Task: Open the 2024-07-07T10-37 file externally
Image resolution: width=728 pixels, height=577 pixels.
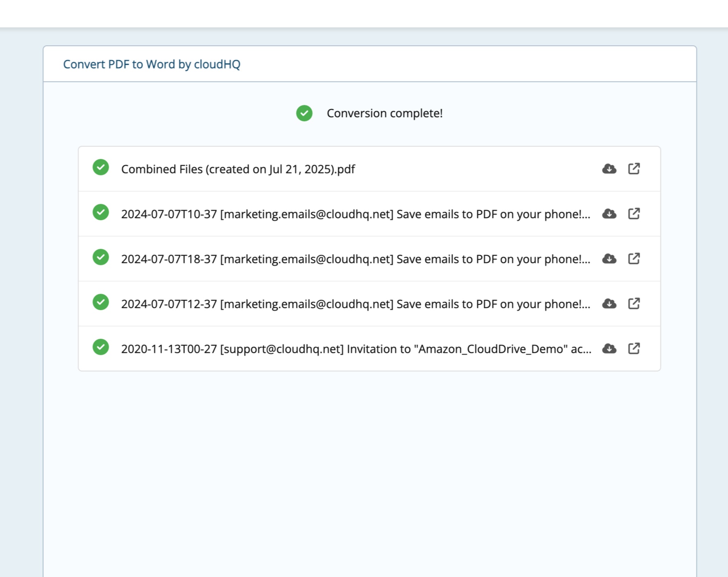Action: point(634,213)
